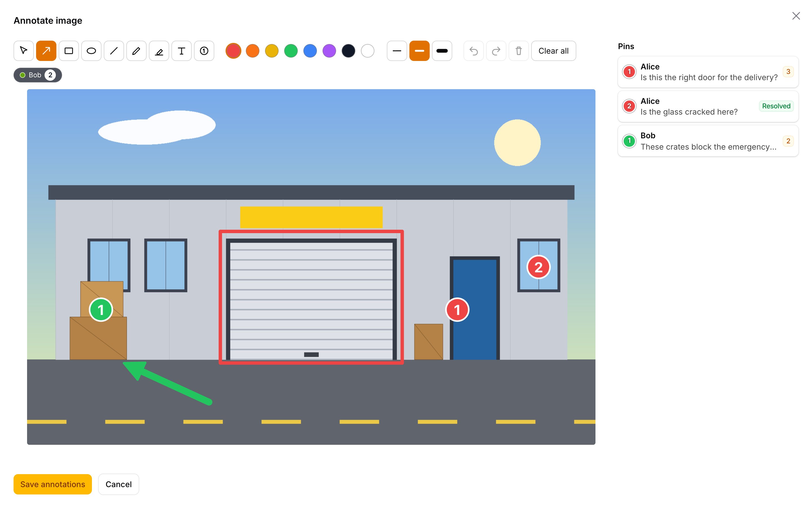Select the pointer selection tool
Image resolution: width=812 pixels, height=508 pixels.
[x=23, y=51]
